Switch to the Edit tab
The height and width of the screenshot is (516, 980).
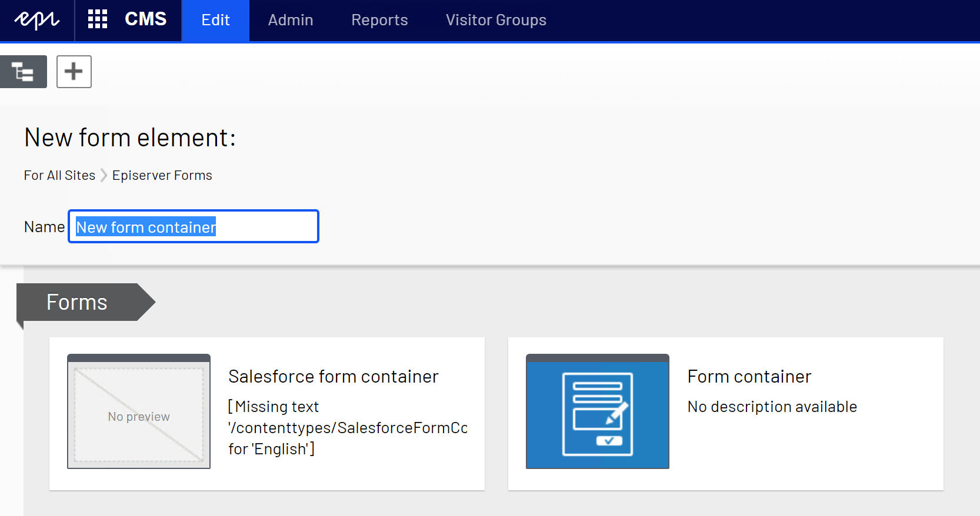[215, 20]
